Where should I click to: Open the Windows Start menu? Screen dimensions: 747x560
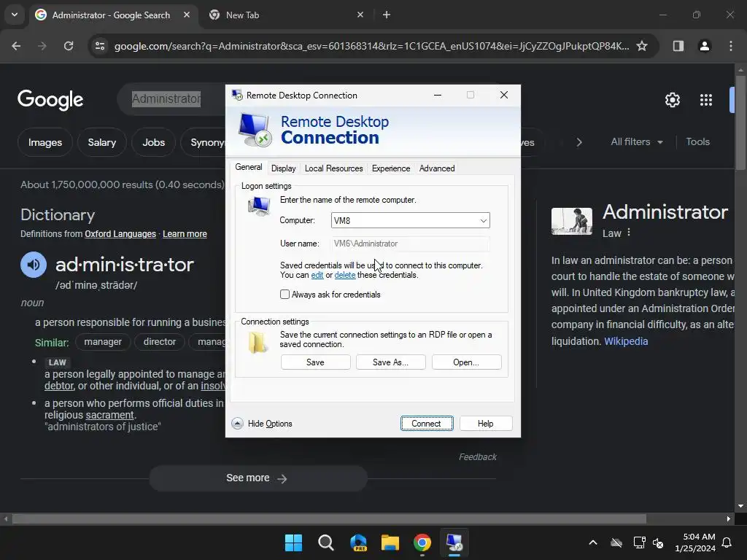293,542
